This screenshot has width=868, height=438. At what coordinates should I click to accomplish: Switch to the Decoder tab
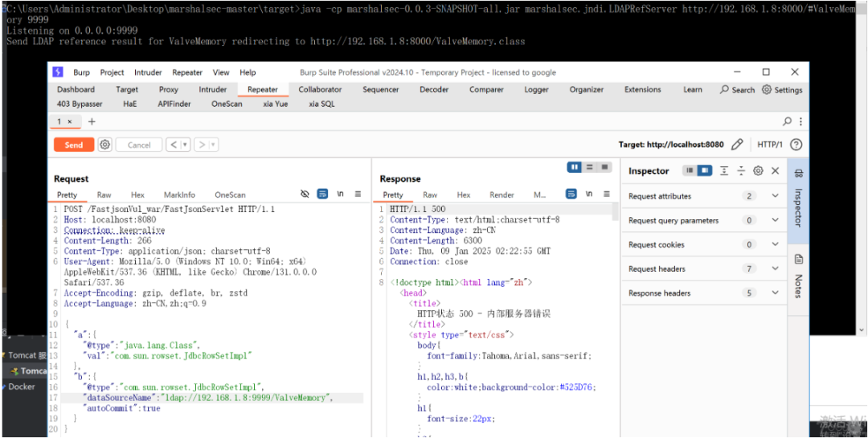[433, 89]
